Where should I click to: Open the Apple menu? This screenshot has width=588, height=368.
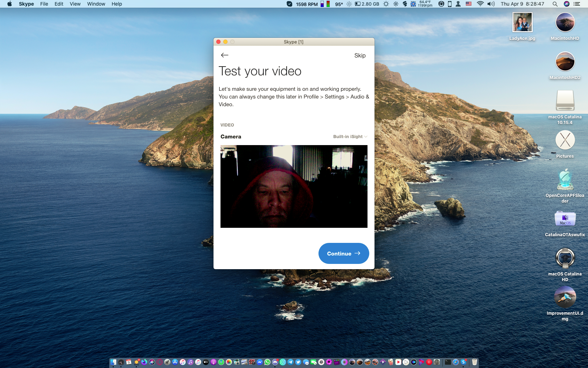point(9,4)
